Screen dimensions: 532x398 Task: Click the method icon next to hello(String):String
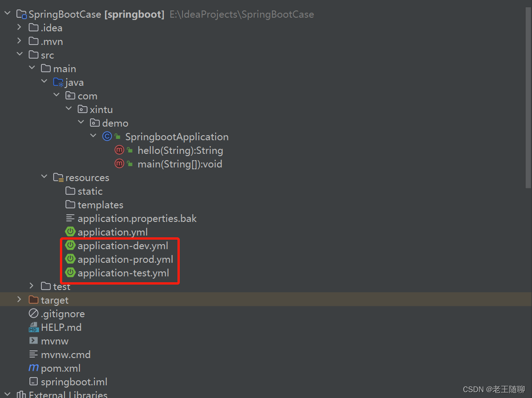pyautogui.click(x=119, y=150)
